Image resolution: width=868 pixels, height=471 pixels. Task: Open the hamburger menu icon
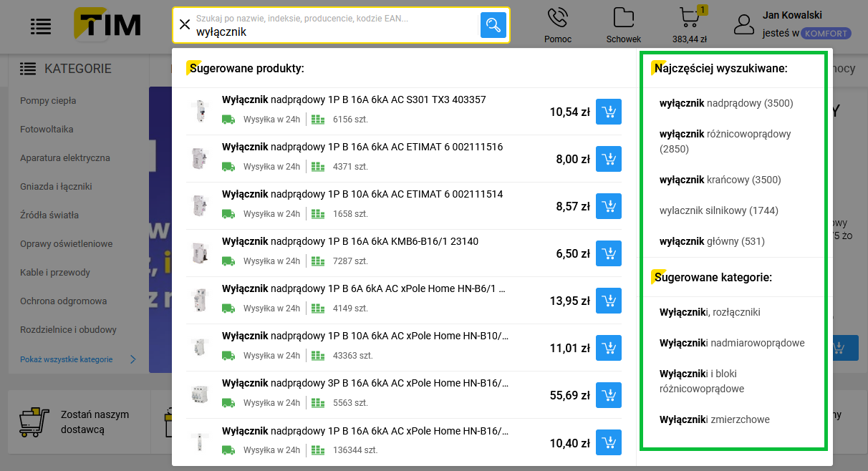[x=41, y=26]
